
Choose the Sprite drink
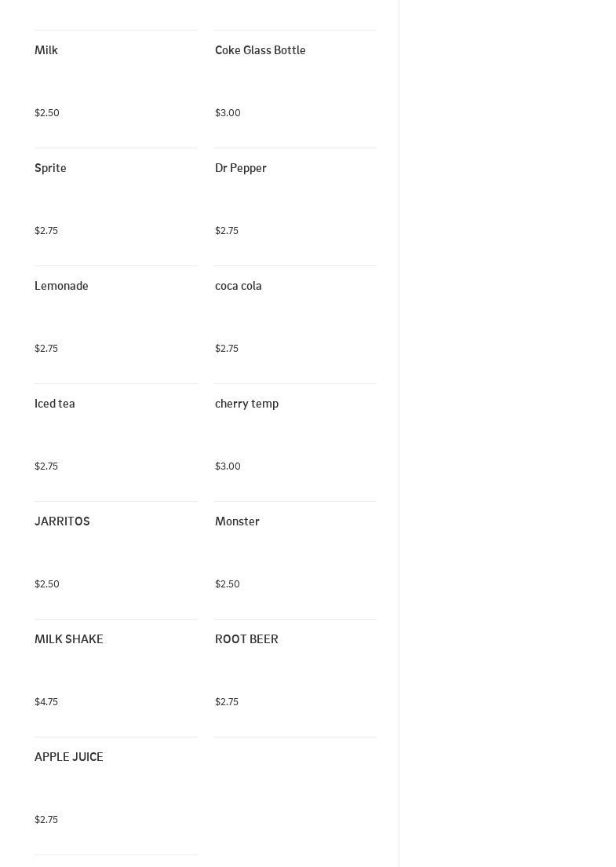50,168
